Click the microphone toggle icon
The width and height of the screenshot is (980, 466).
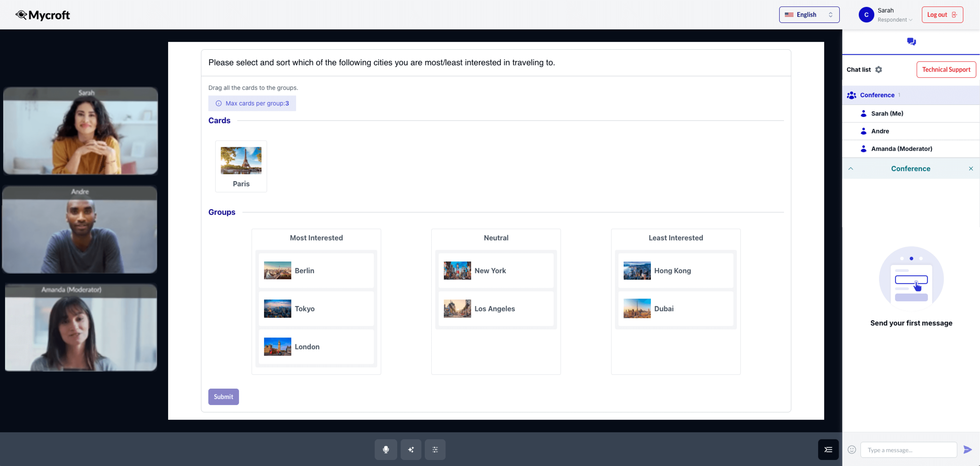click(x=386, y=450)
